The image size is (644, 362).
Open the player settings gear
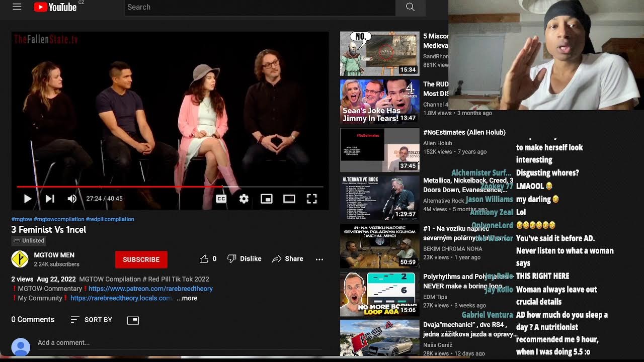click(244, 199)
